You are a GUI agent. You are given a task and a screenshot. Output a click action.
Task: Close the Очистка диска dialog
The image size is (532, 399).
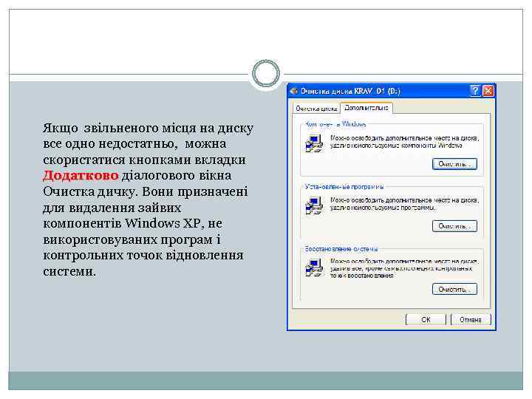488,91
